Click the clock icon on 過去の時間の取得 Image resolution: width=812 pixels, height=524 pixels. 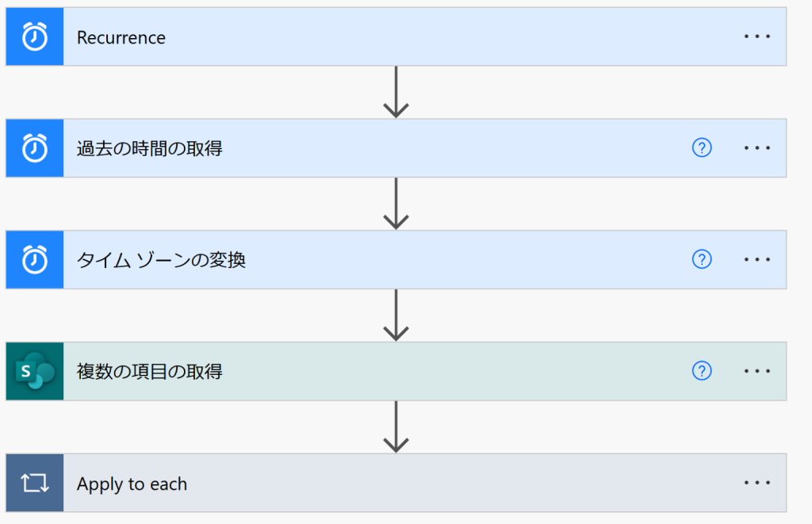coord(35,148)
